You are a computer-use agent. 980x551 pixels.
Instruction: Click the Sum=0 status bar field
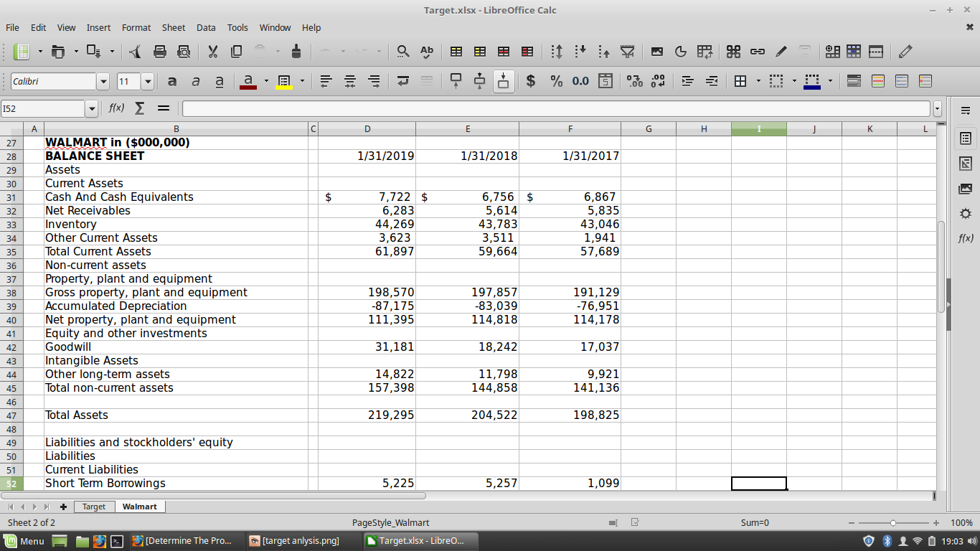(x=755, y=522)
